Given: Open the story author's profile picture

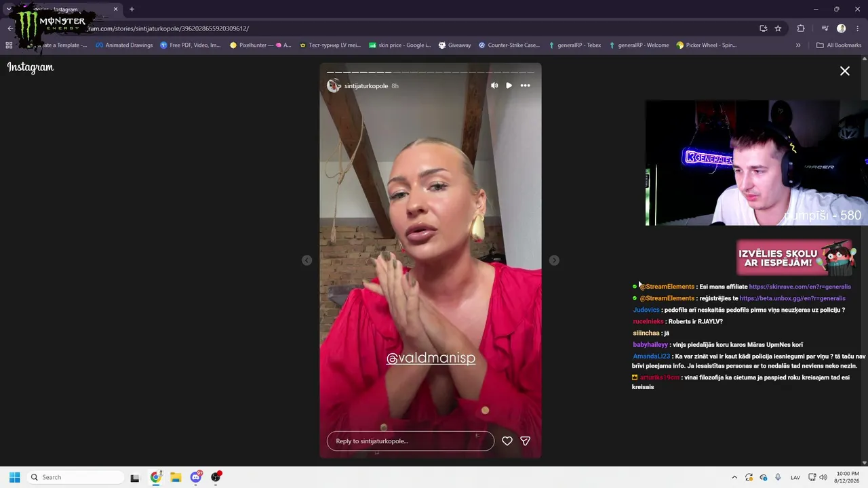Looking at the screenshot, I should point(334,85).
